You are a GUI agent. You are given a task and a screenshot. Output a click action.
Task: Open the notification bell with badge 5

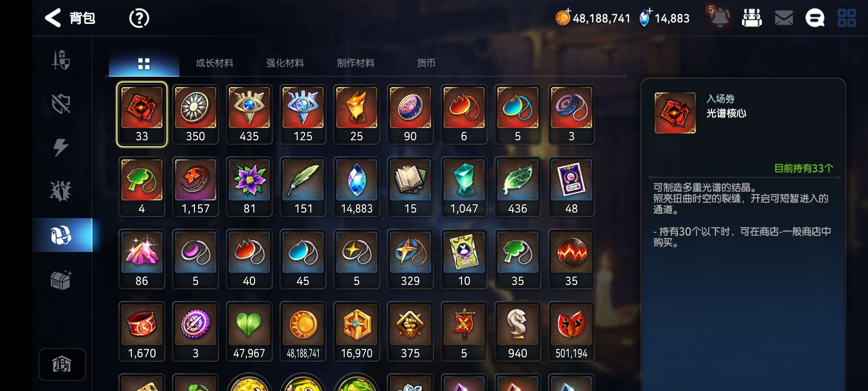click(x=719, y=16)
